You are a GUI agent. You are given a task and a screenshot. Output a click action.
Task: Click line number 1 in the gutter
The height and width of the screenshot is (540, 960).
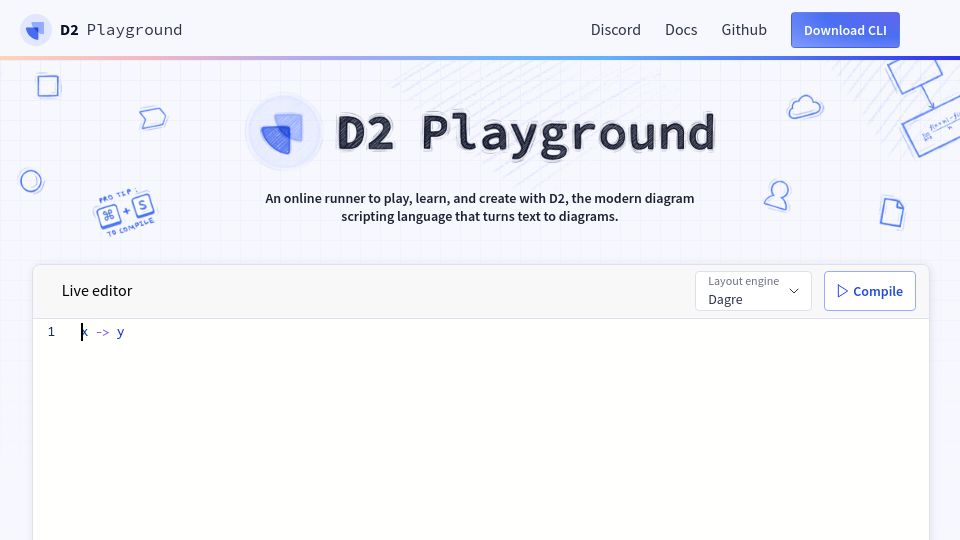pyautogui.click(x=51, y=332)
